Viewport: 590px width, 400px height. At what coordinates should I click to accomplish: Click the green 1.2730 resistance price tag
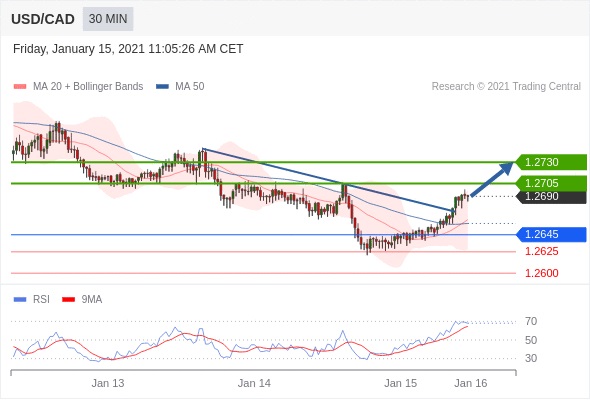click(x=551, y=162)
